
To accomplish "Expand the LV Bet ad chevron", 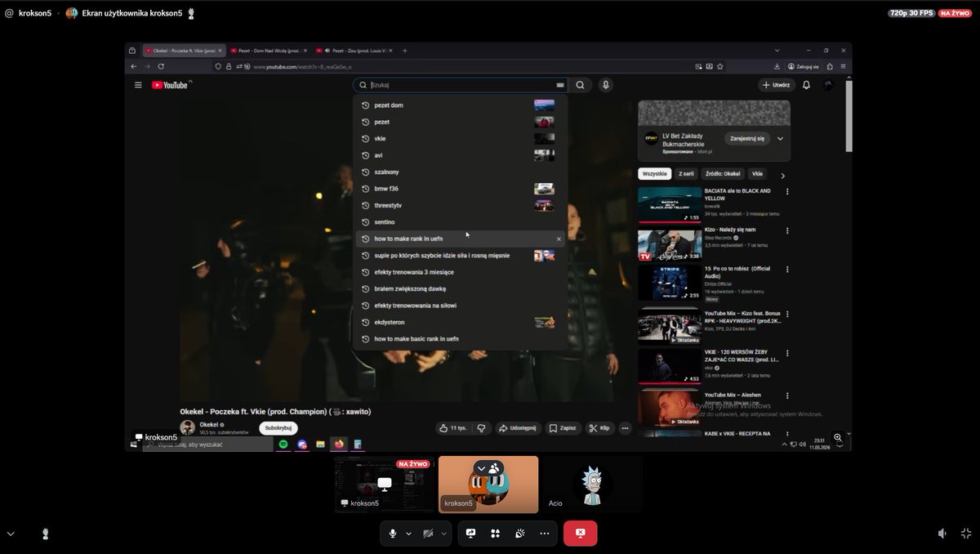I will (x=780, y=139).
